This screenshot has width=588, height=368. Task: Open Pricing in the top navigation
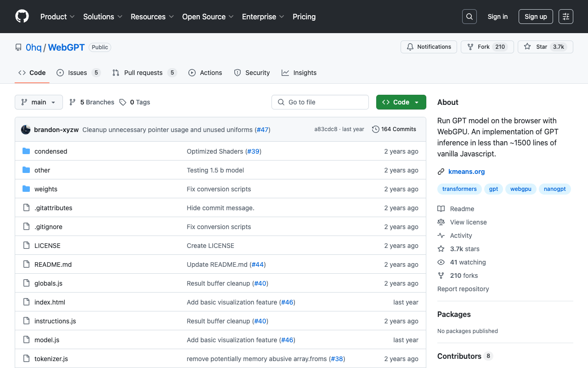click(304, 17)
